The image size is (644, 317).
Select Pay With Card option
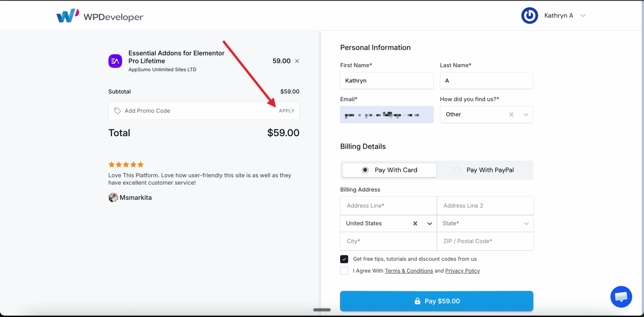[x=389, y=170]
